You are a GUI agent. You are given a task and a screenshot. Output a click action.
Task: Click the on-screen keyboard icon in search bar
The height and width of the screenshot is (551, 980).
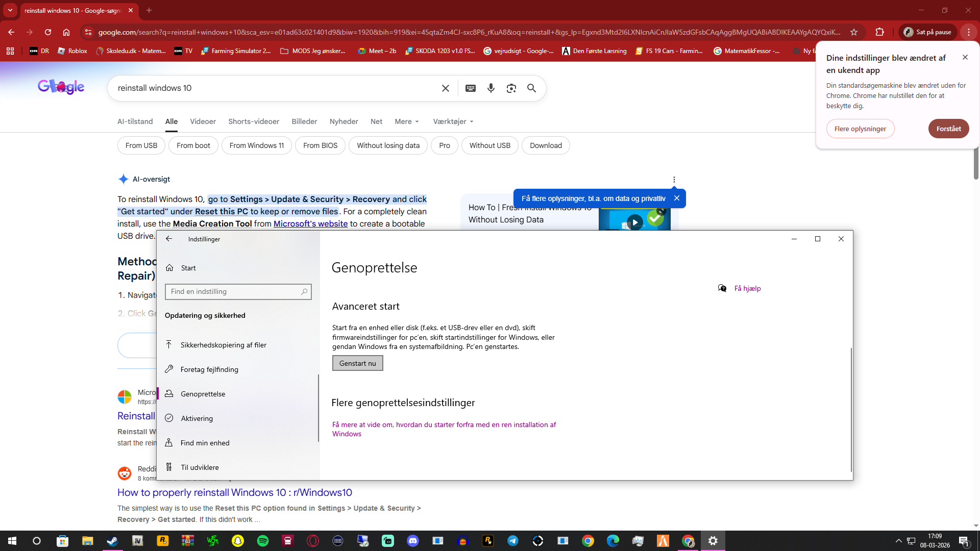tap(471, 88)
